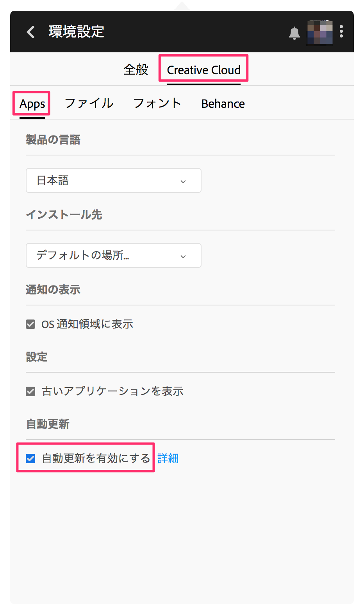Switch to the 全般 tab
Image resolution: width=364 pixels, height=614 pixels.
point(136,70)
